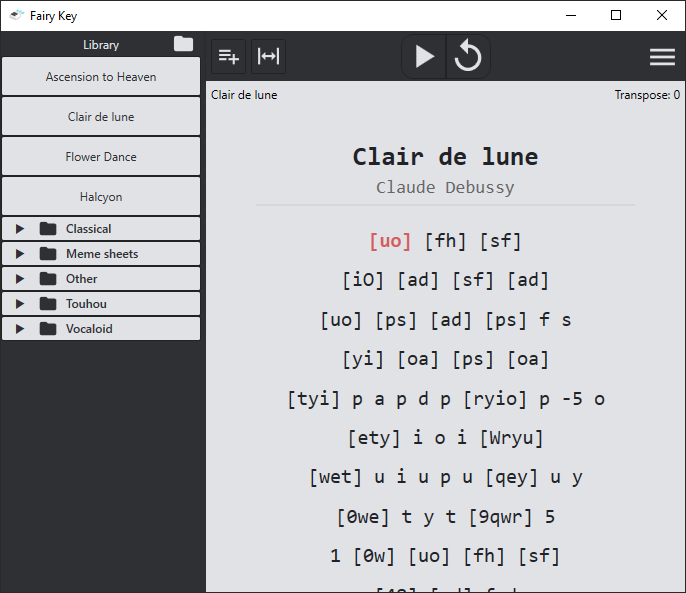Image resolution: width=686 pixels, height=593 pixels.
Task: Select the Flower Dance sheet
Action: pyautogui.click(x=101, y=157)
